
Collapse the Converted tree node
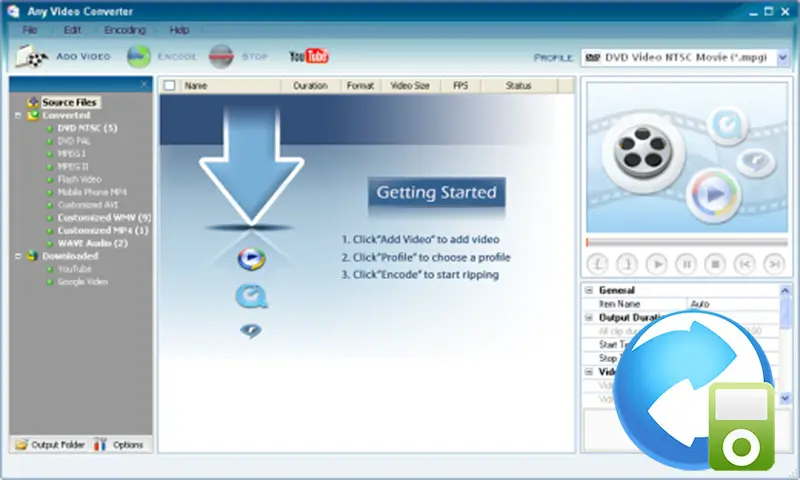pos(18,116)
